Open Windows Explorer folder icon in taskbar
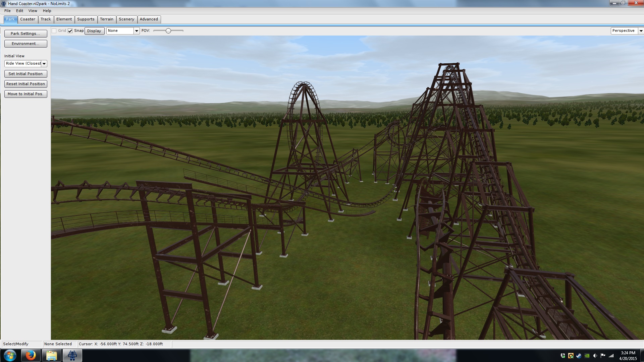Image resolution: width=644 pixels, height=362 pixels. pos(51,355)
